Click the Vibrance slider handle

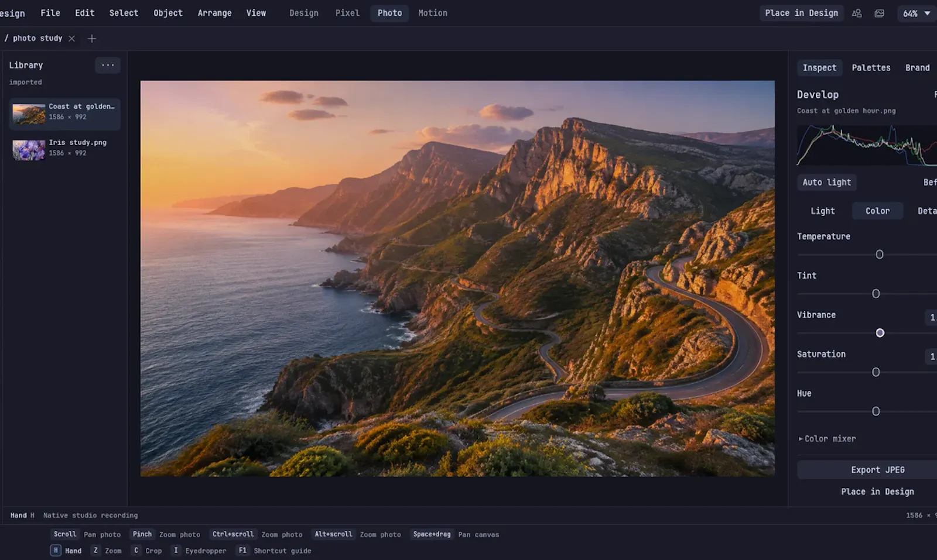coord(880,333)
